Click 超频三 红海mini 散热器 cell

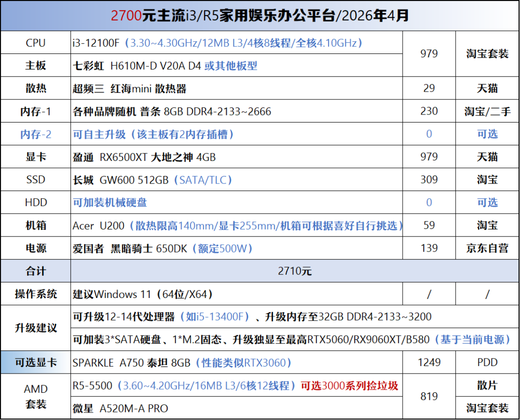[x=237, y=88]
